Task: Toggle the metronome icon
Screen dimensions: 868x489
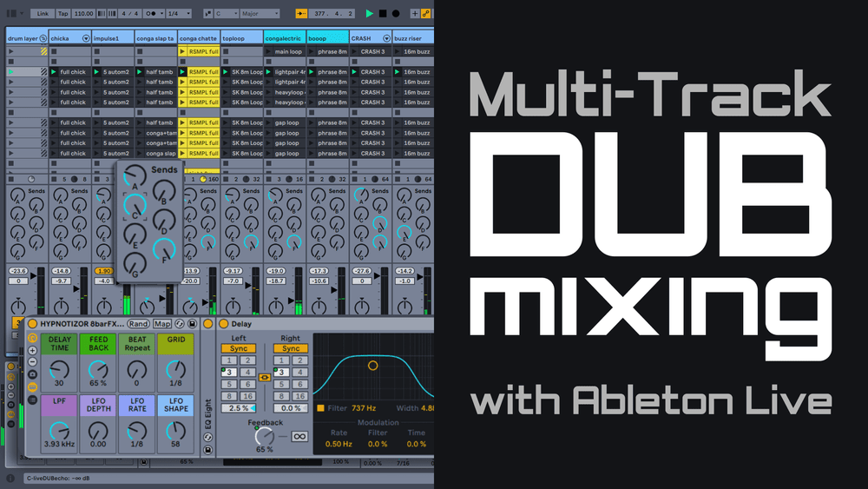Action: click(x=149, y=13)
